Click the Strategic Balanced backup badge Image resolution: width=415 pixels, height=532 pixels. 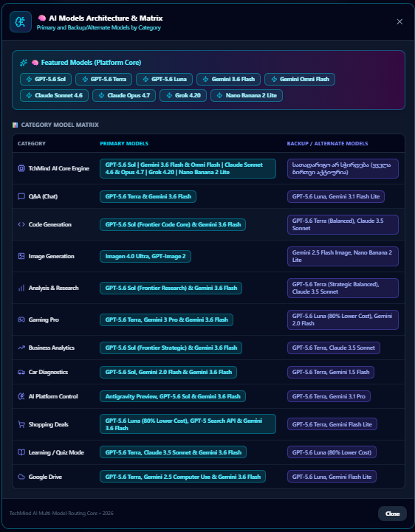tap(343, 288)
